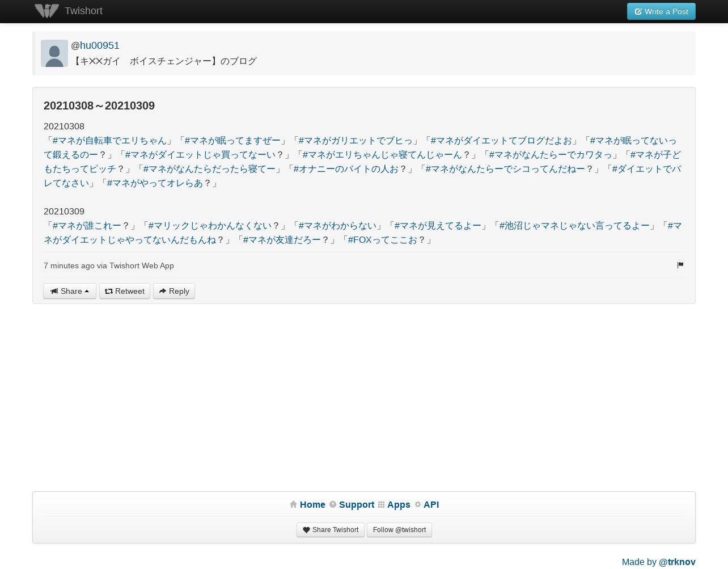Open the @trknov author link

click(x=677, y=562)
